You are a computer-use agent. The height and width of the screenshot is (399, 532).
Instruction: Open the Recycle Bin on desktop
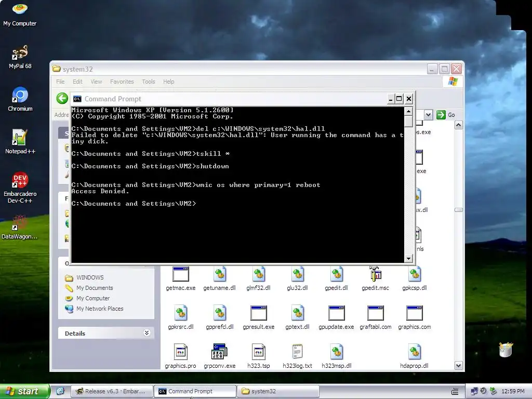[506, 350]
